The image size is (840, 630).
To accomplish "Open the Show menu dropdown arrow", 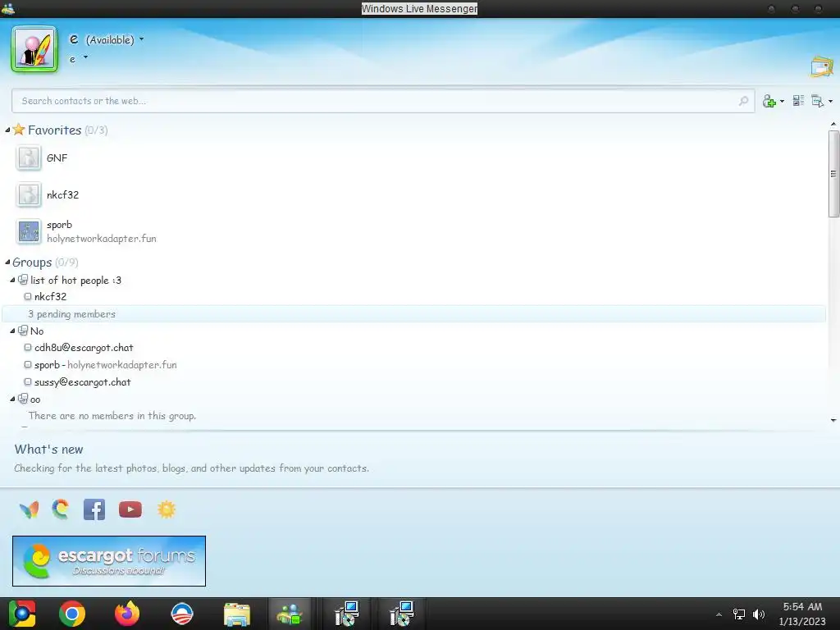I will pos(830,101).
